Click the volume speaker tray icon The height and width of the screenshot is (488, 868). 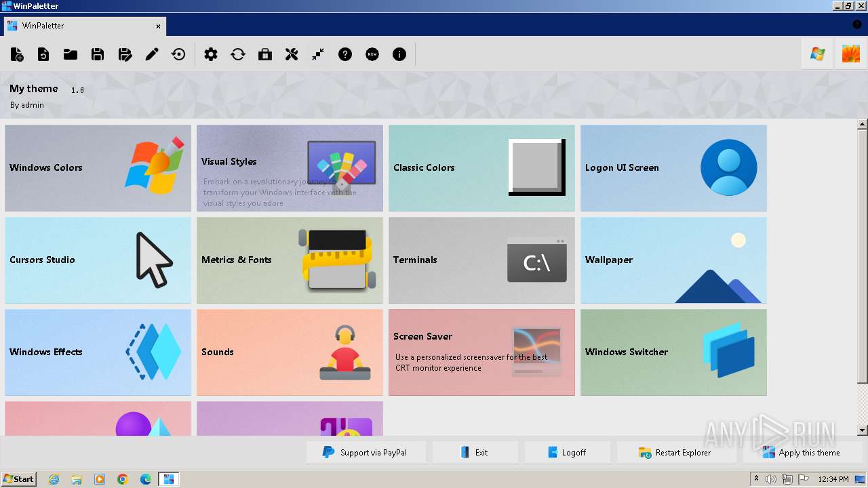pos(771,479)
